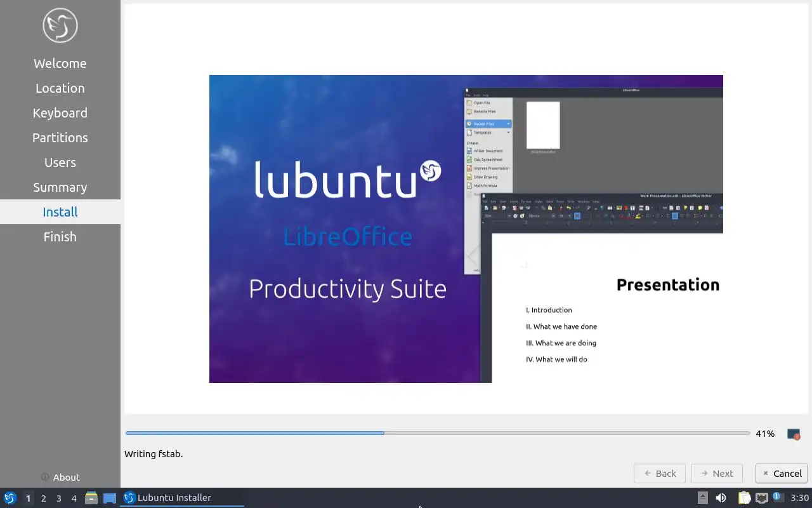Click the volume speaker tray icon

(721, 498)
